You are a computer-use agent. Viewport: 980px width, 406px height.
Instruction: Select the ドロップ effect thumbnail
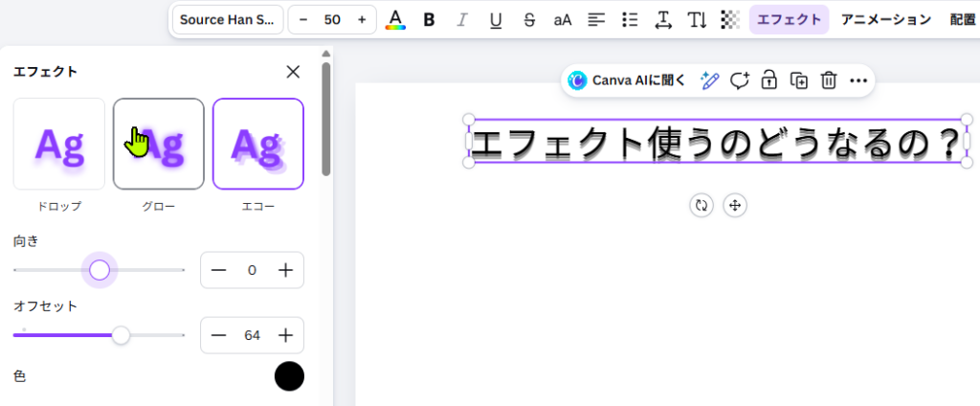tap(59, 144)
